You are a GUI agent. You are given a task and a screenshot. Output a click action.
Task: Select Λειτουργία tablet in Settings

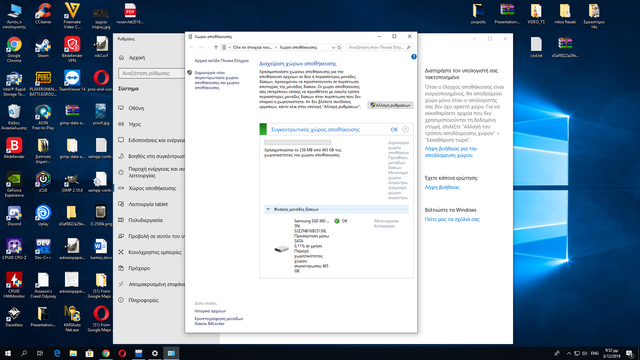149,204
